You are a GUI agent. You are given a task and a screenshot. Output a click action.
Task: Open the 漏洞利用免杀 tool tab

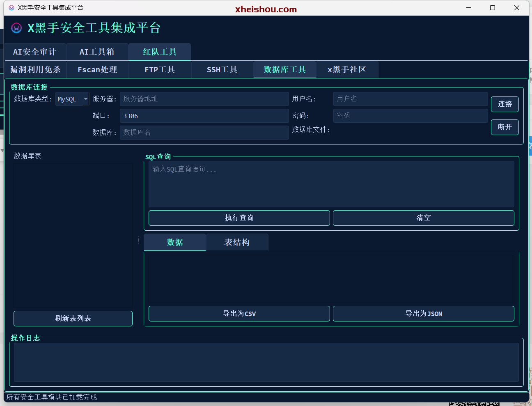[36, 69]
